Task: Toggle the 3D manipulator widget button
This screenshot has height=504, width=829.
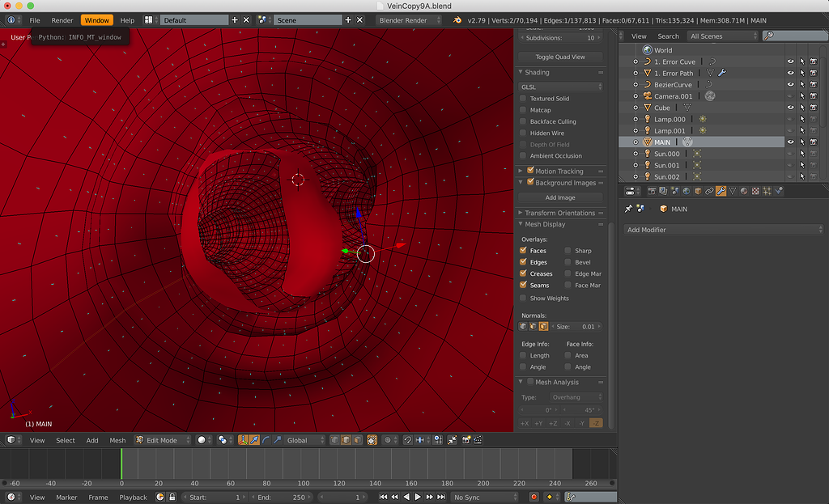Action: coord(243,440)
